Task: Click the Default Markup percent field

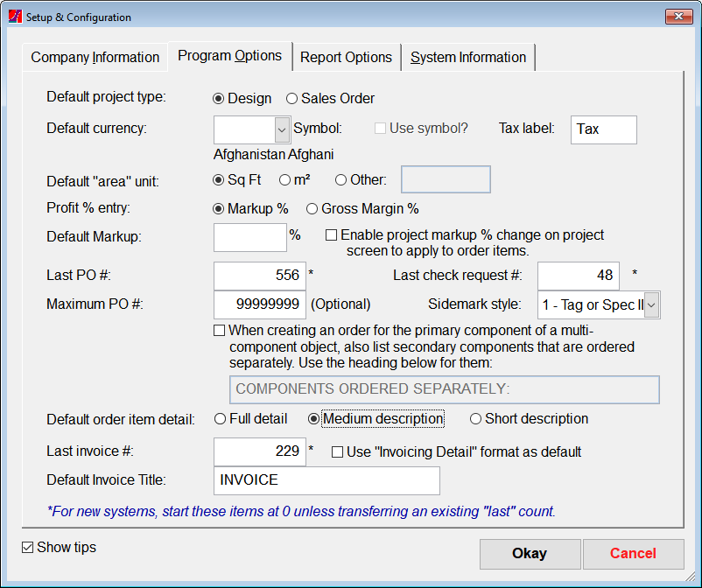Action: 249,237
